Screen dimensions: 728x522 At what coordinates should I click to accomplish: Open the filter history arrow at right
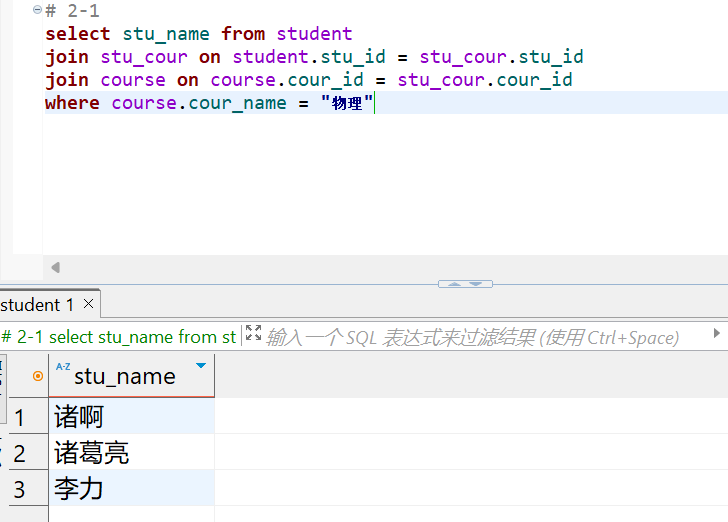[716, 334]
